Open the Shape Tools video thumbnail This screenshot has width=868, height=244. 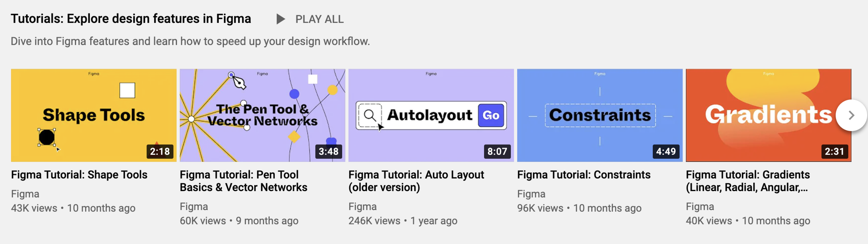(94, 115)
